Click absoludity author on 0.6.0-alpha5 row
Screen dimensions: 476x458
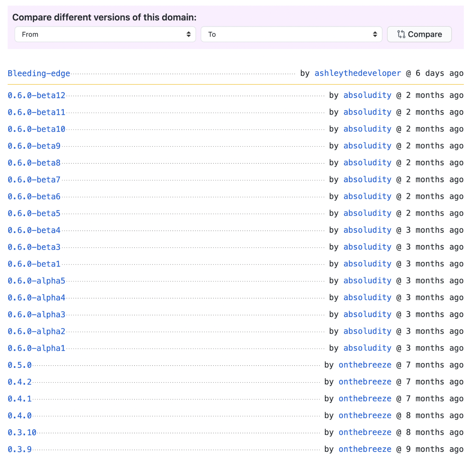pyautogui.click(x=367, y=281)
